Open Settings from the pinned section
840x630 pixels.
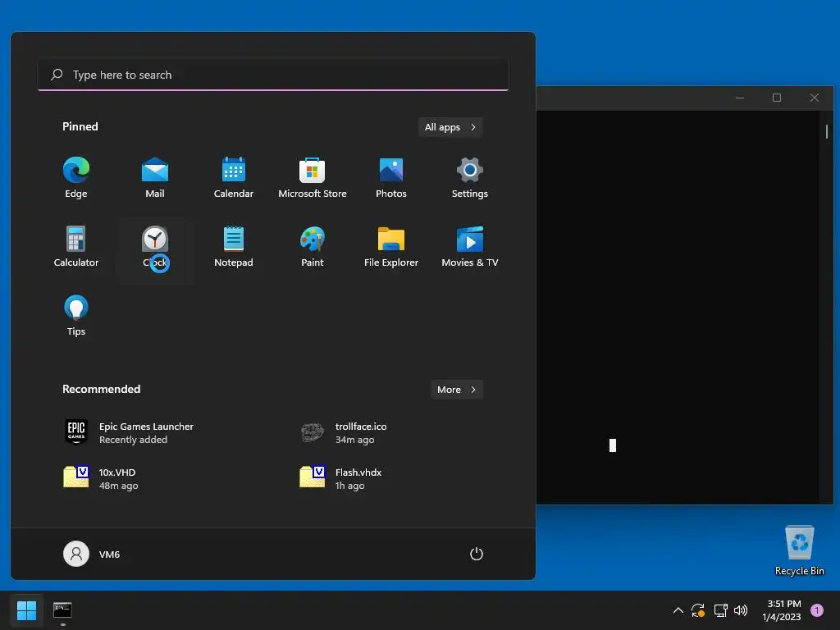point(470,178)
